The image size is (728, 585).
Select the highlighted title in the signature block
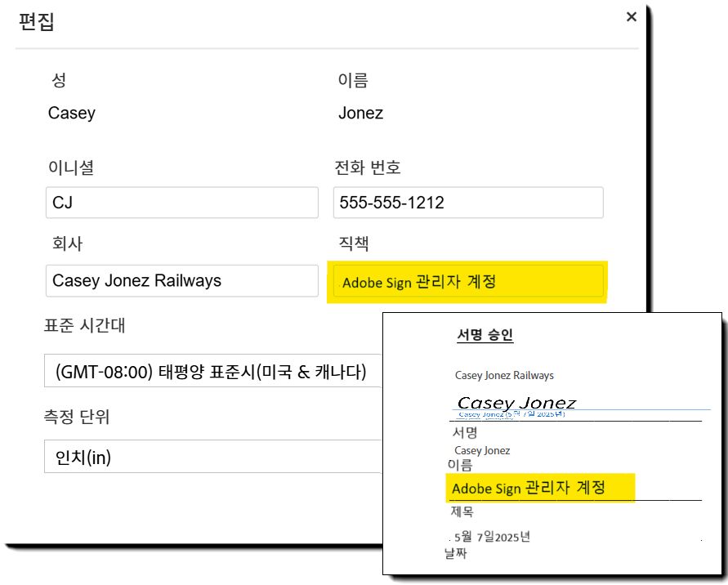tap(529, 488)
